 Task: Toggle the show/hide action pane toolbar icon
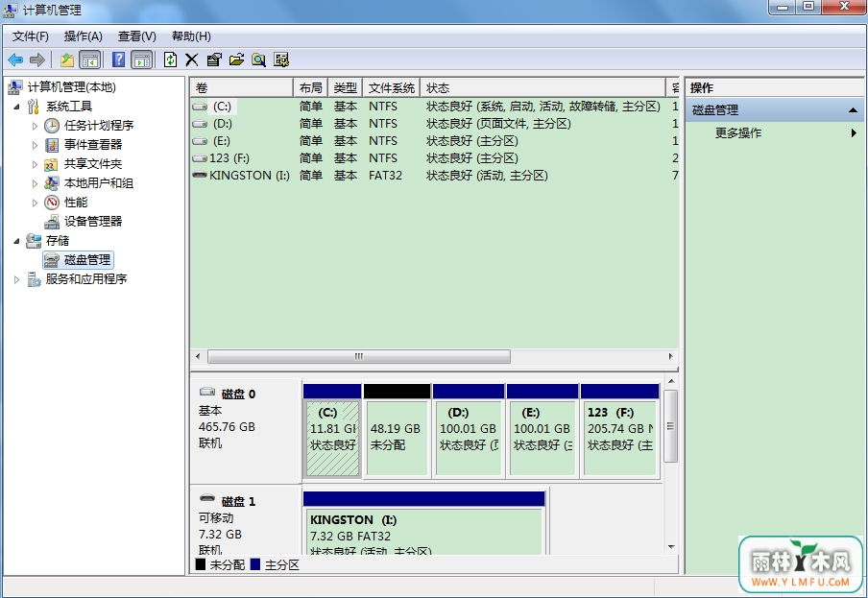tap(142, 60)
